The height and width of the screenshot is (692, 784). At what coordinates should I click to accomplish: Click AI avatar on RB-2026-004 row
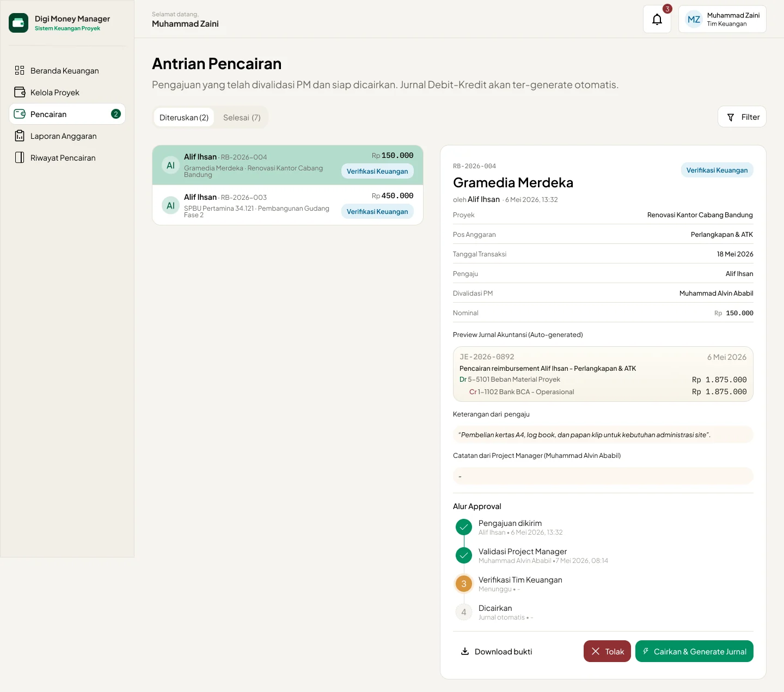tap(170, 165)
